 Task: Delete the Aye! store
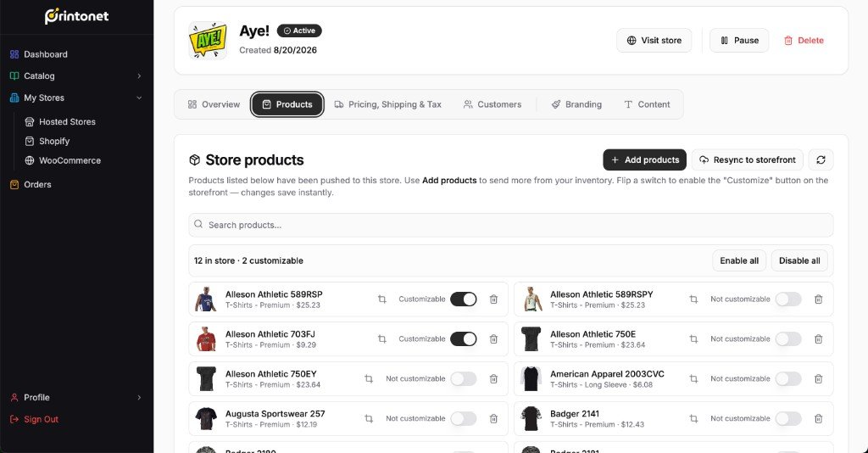pyautogui.click(x=804, y=41)
